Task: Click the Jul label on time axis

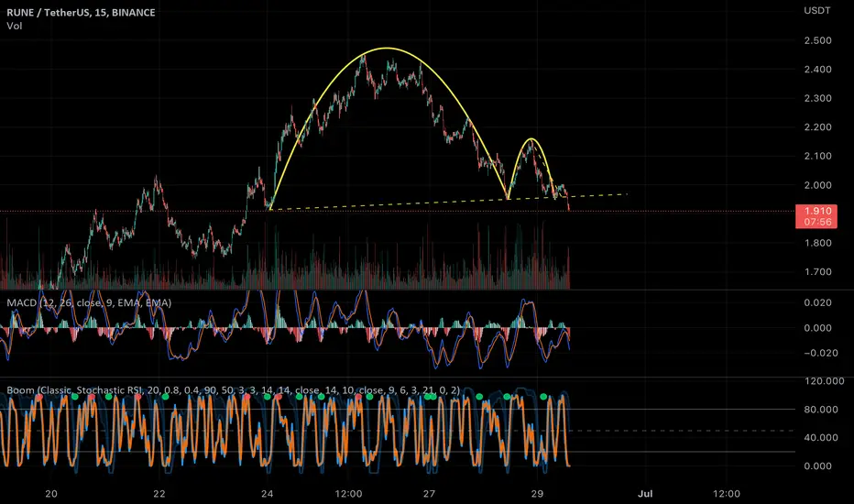Action: click(645, 494)
